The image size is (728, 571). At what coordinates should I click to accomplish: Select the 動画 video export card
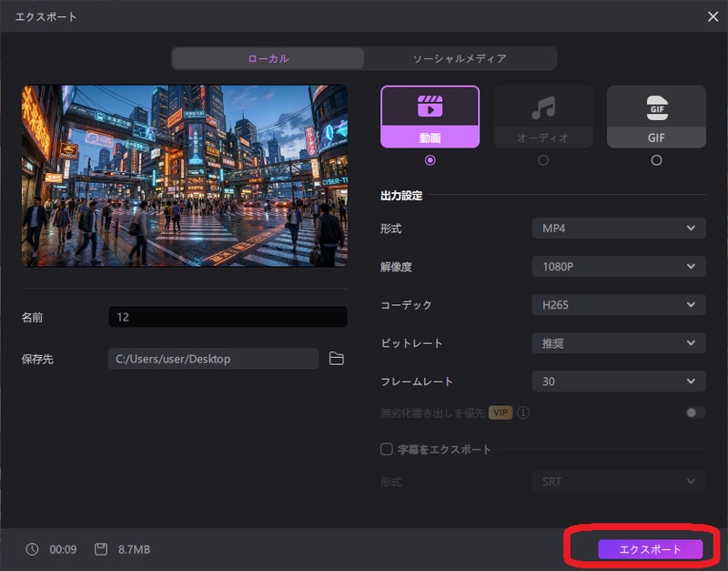click(x=430, y=117)
